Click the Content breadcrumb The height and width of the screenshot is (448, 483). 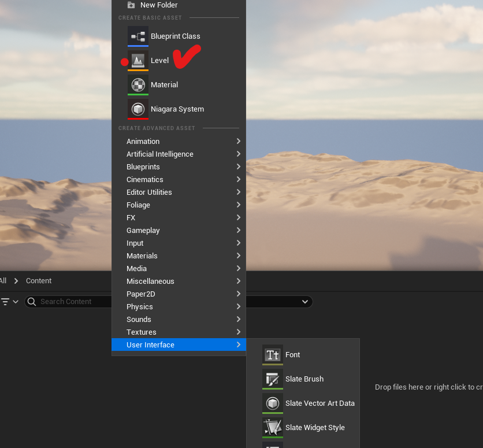point(39,281)
